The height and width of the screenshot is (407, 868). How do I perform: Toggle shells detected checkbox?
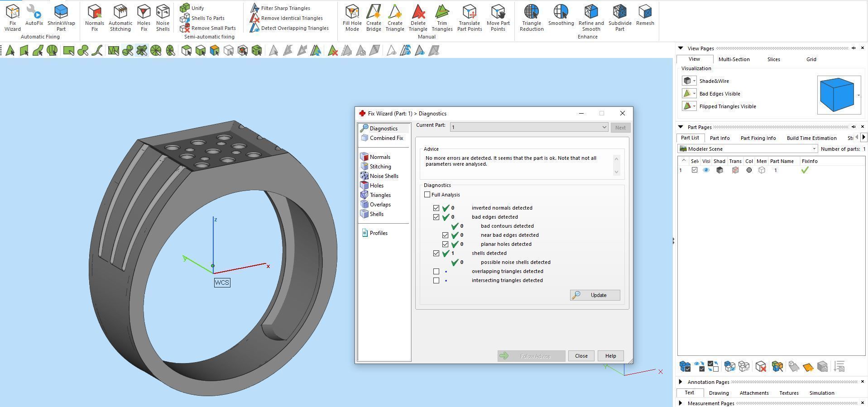tap(436, 253)
